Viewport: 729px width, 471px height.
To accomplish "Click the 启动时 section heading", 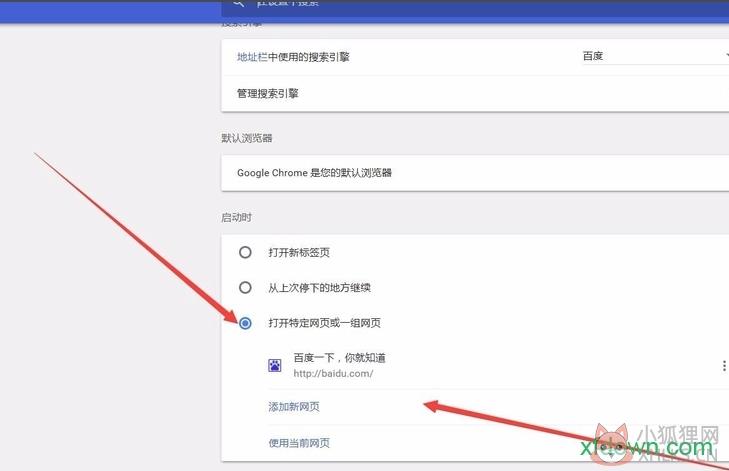I will [237, 217].
